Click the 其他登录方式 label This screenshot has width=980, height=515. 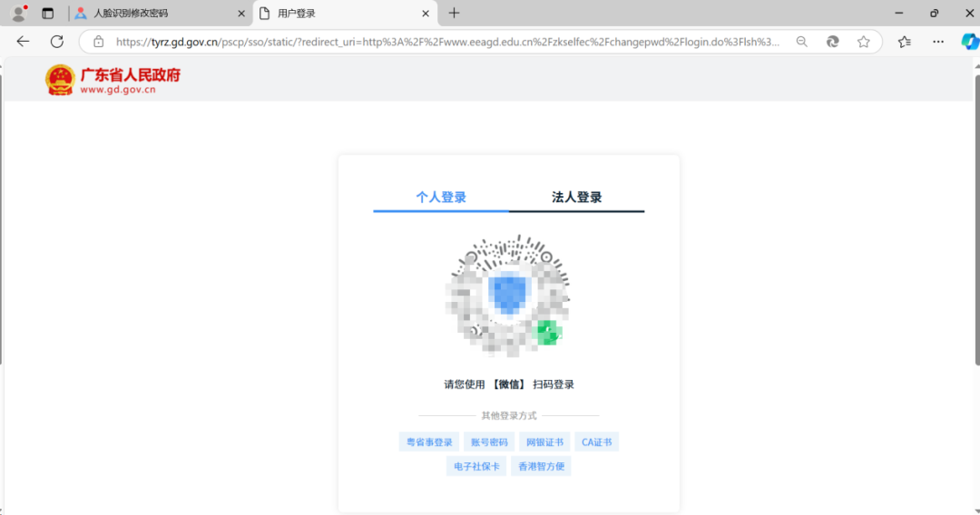tap(509, 416)
